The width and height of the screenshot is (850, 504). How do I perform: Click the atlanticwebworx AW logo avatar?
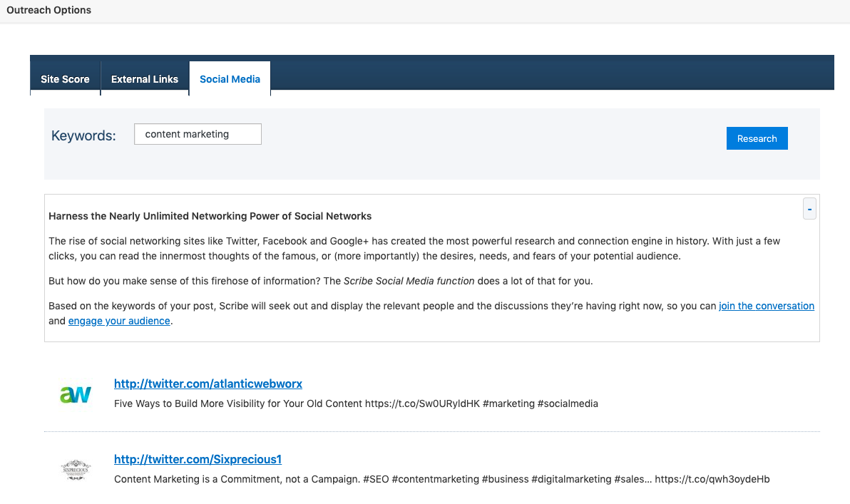tap(76, 394)
